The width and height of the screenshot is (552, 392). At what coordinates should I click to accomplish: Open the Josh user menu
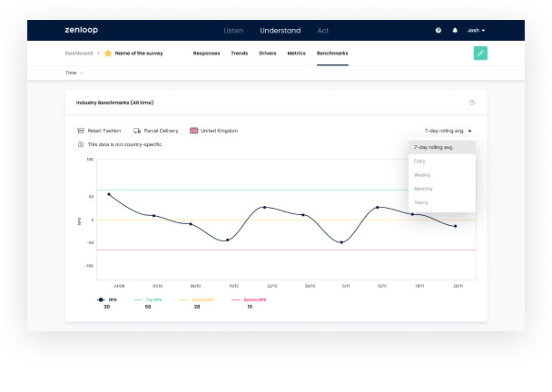pyautogui.click(x=476, y=30)
